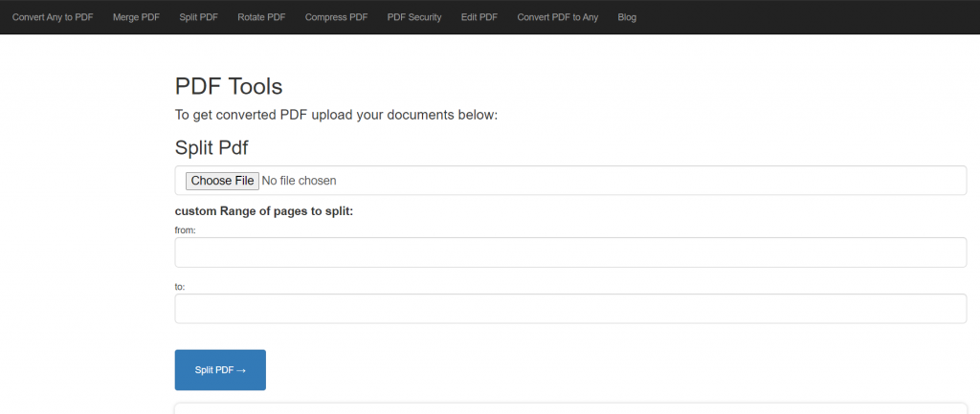This screenshot has height=414, width=980.
Task: Open Convert PDF to Any
Action: pyautogui.click(x=558, y=17)
